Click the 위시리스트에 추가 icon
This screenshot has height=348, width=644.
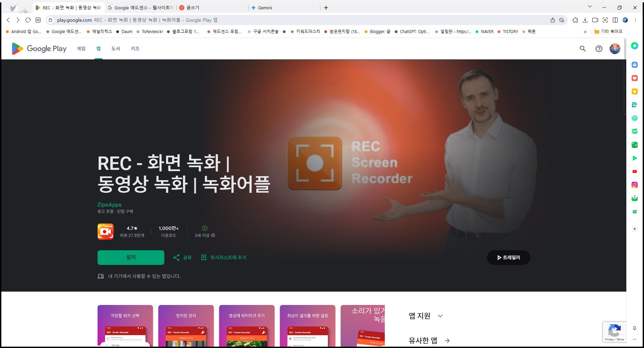[x=204, y=257]
